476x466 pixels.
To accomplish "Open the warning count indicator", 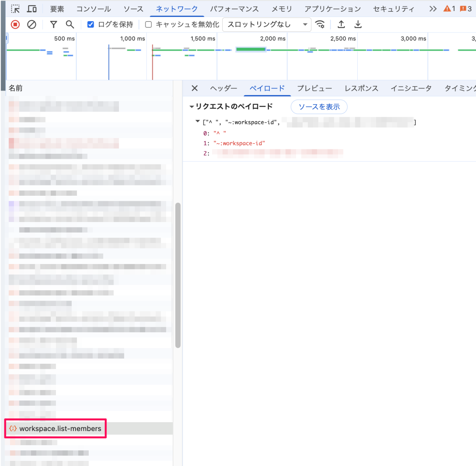I will 449,8.
